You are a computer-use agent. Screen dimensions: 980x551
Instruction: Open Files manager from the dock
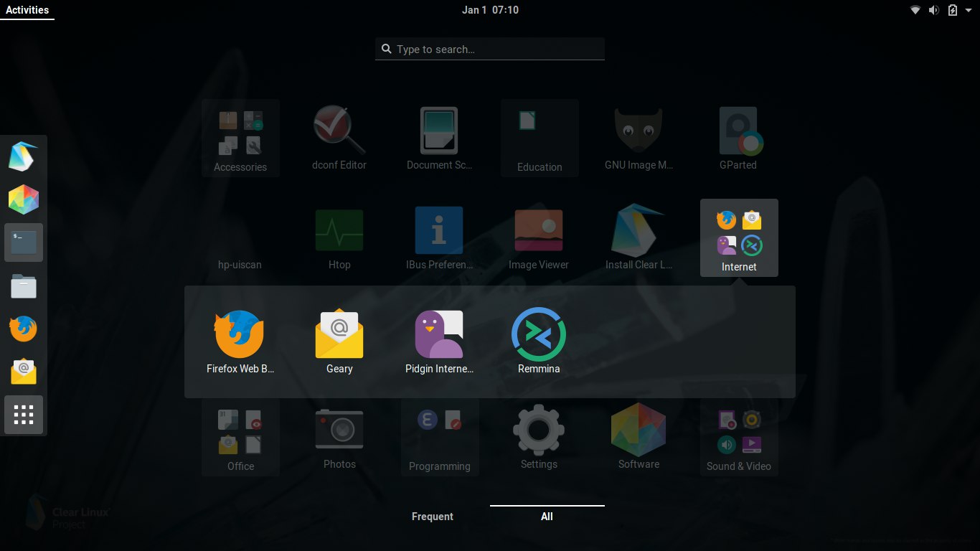click(24, 286)
